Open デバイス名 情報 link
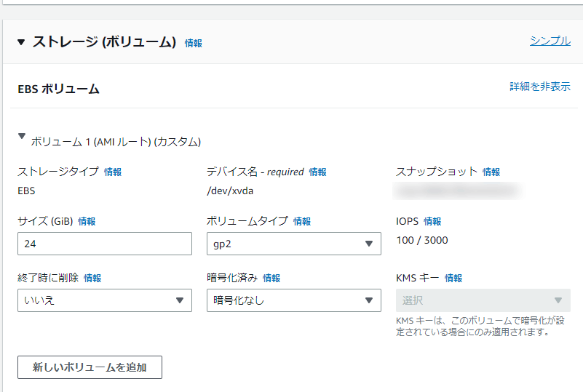Screen dimensions: 583x392 click(x=317, y=172)
